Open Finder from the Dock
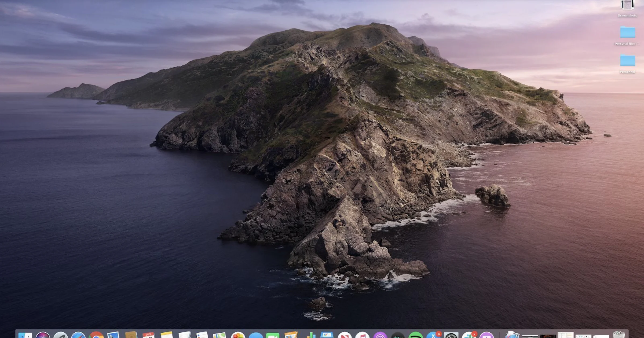The height and width of the screenshot is (338, 644). [x=25, y=335]
